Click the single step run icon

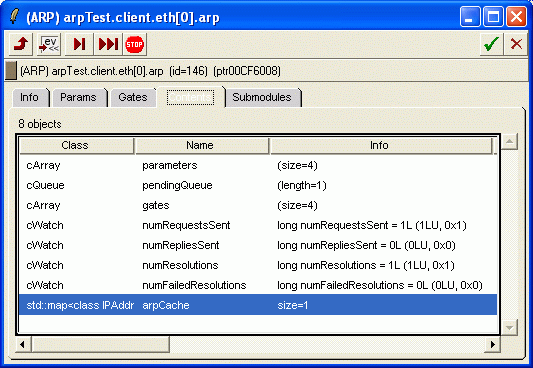tap(79, 44)
